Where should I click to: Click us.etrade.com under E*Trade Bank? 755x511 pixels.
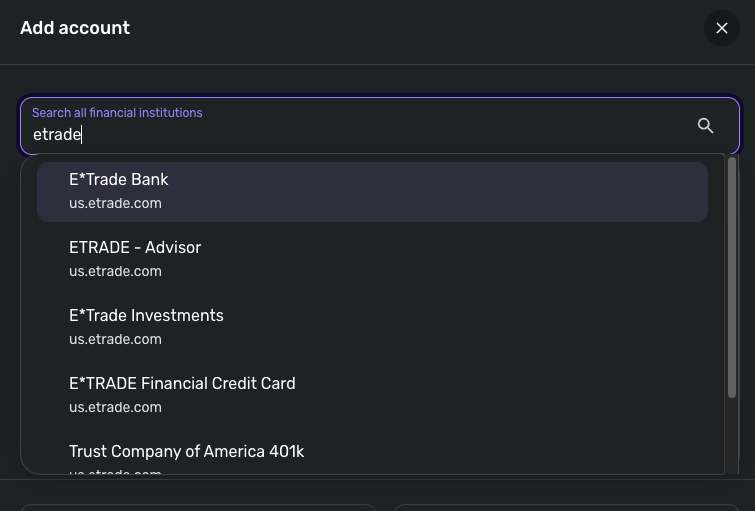pyautogui.click(x=115, y=204)
